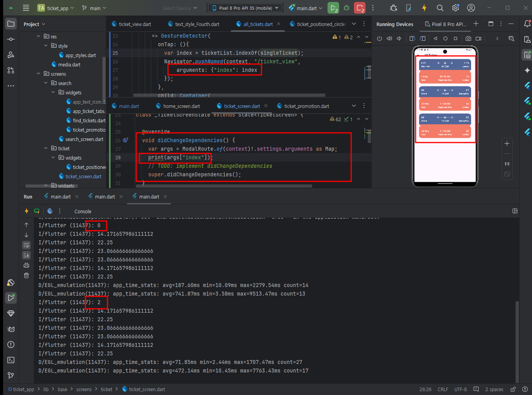Open the Commit tool window
The image size is (532, 395).
11,39
